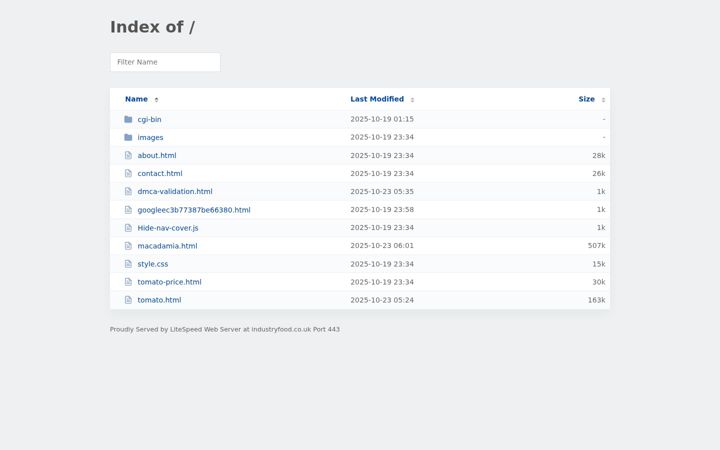Viewport: 720px width, 450px height.
Task: Click the macadamia.html file icon
Action: point(128,246)
